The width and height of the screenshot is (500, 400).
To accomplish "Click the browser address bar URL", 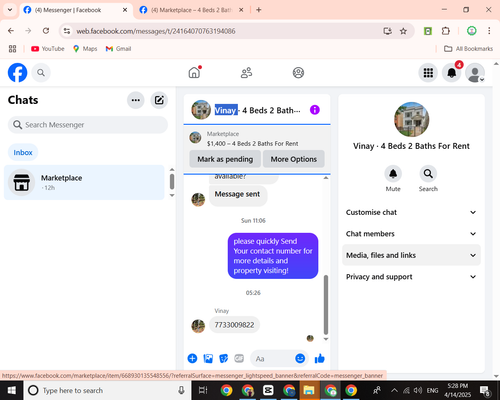I will pyautogui.click(x=156, y=31).
